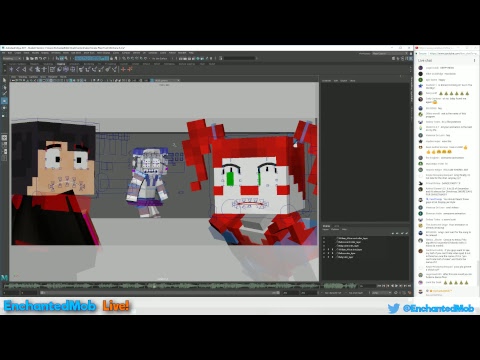Click the live chat scrollbar
This screenshot has height=360, width=480.
click(x=478, y=273)
